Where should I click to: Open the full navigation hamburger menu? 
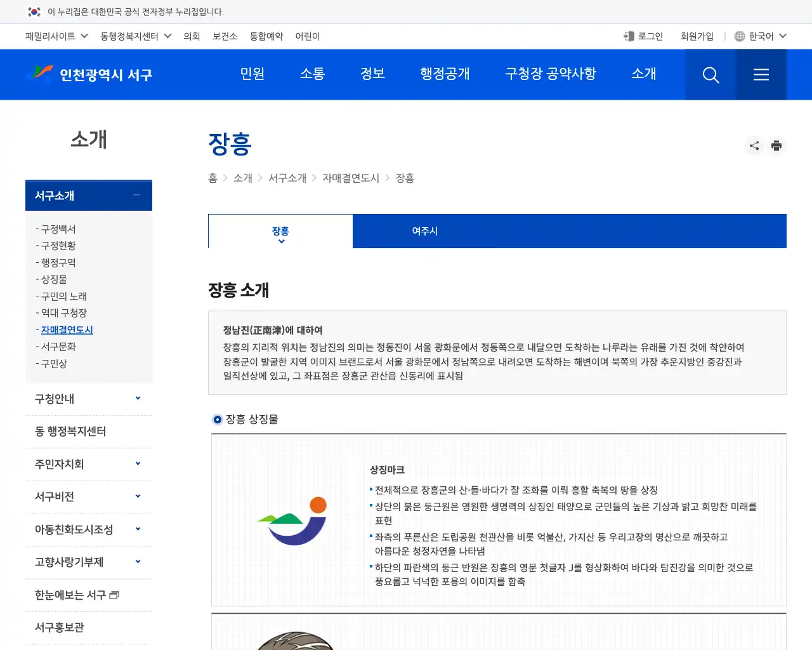[761, 74]
